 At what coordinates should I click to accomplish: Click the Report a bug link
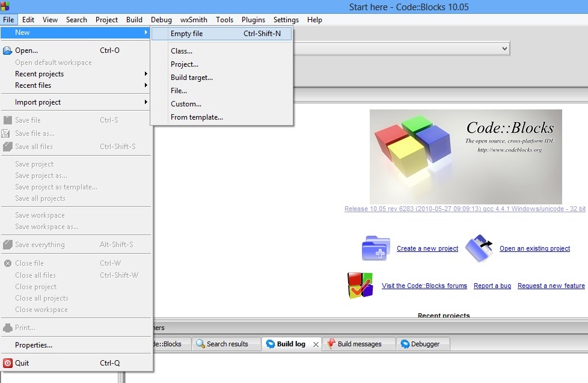492,286
